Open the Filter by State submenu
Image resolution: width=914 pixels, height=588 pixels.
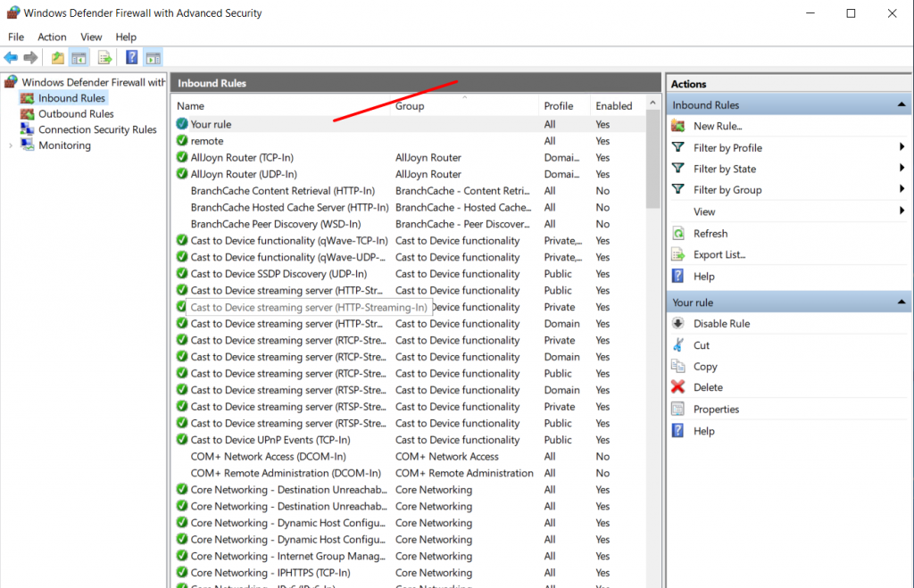[790, 169]
